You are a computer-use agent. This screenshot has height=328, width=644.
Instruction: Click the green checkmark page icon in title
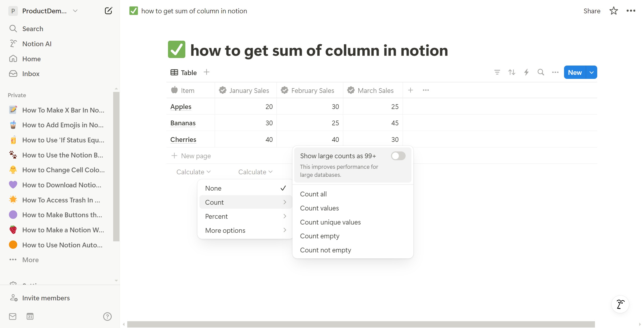(177, 49)
